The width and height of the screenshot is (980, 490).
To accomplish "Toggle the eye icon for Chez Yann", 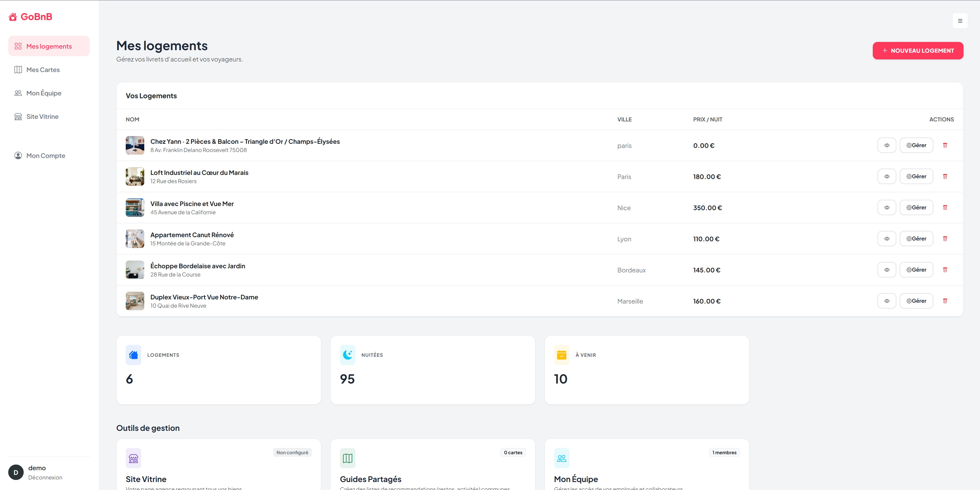I will coord(887,145).
